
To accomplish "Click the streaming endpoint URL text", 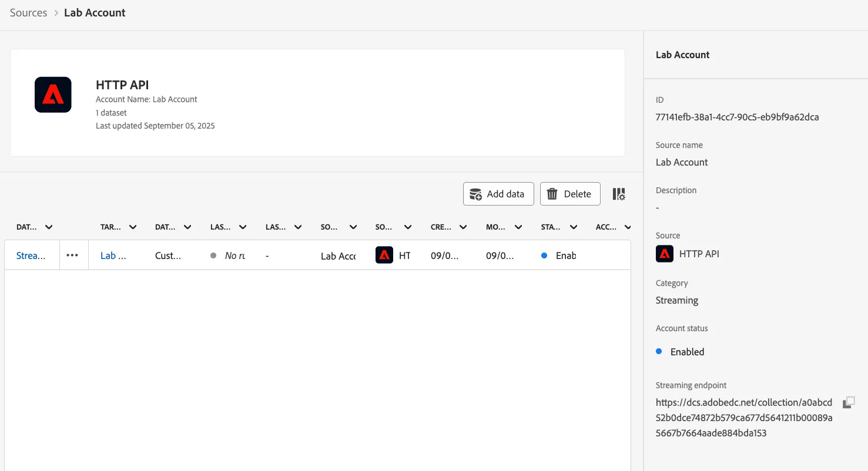I will tap(744, 418).
